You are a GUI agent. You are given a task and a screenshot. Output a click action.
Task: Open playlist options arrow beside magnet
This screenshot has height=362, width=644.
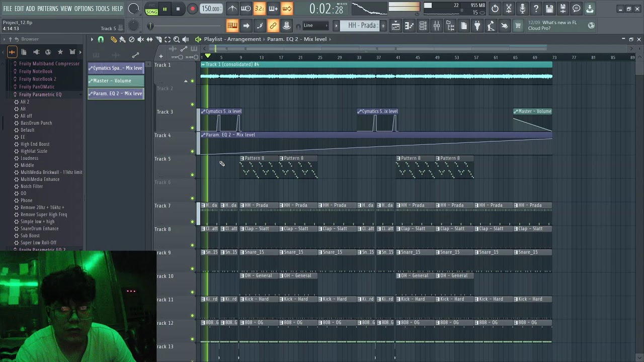pyautogui.click(x=92, y=39)
